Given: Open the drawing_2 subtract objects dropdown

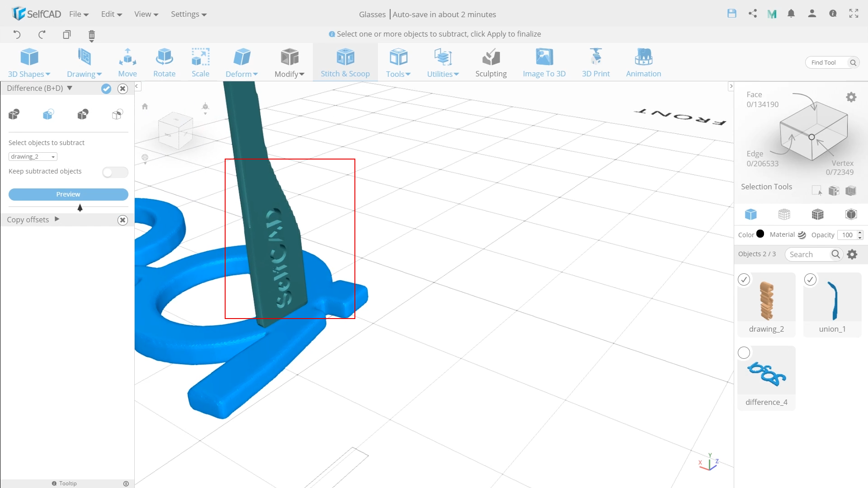Looking at the screenshot, I should tap(33, 157).
